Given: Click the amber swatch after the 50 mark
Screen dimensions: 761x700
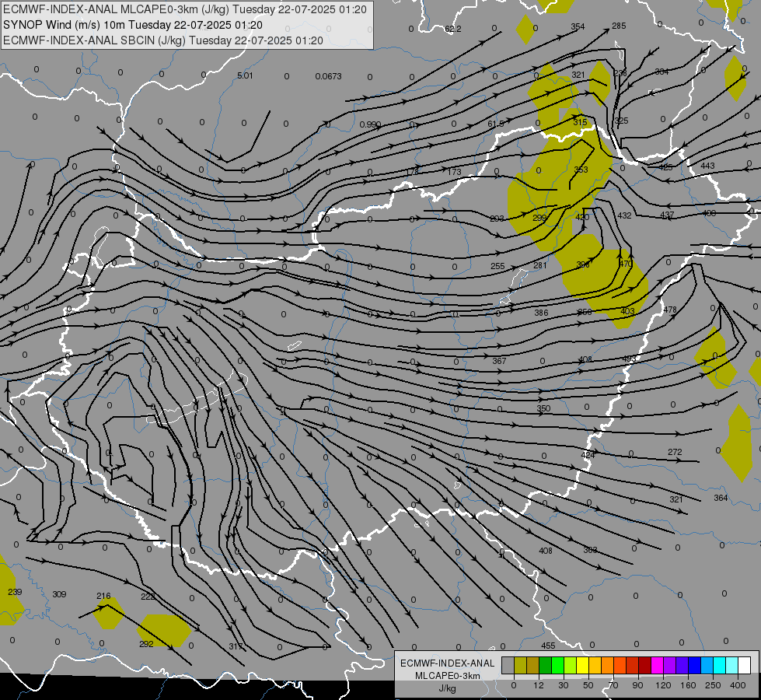Looking at the screenshot, I should coord(595,665).
